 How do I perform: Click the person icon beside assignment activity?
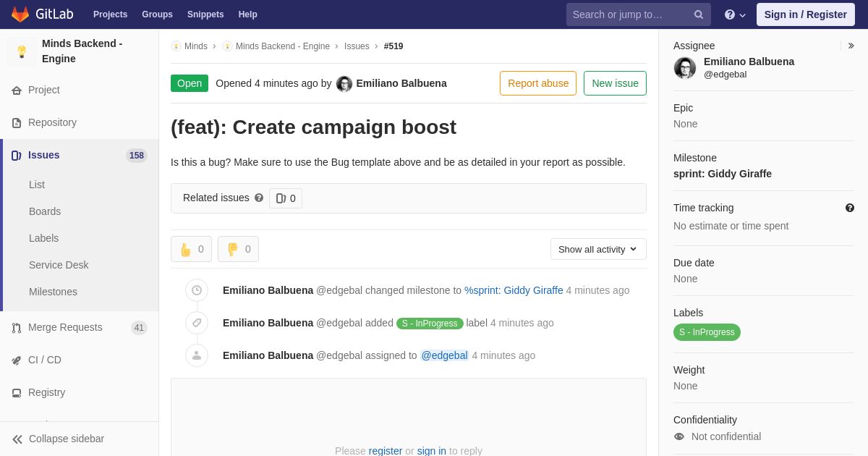tap(197, 355)
